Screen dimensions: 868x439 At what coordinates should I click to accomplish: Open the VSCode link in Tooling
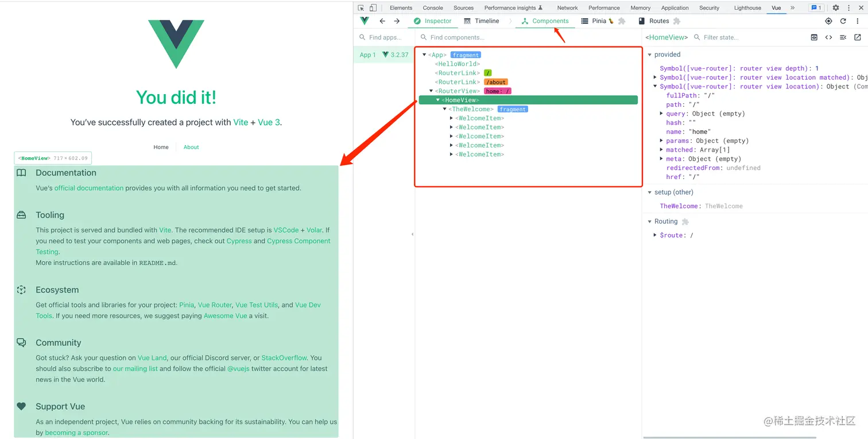pyautogui.click(x=286, y=230)
